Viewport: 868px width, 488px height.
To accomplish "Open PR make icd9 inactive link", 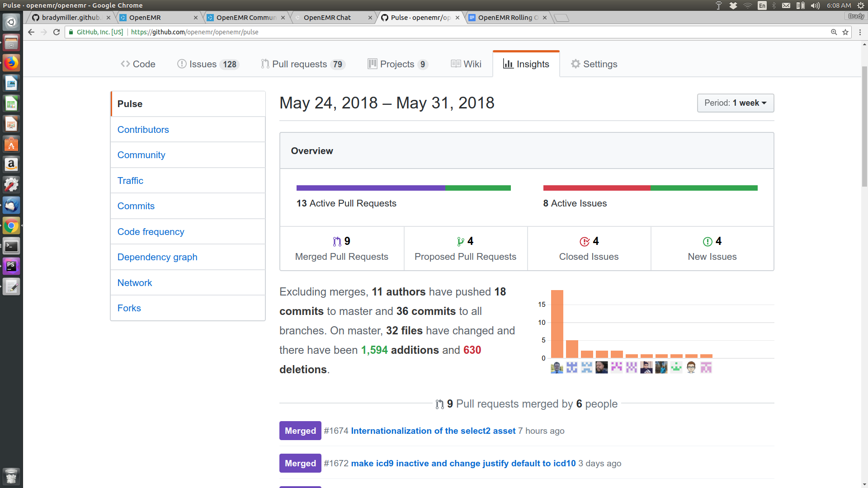I will click(x=463, y=464).
